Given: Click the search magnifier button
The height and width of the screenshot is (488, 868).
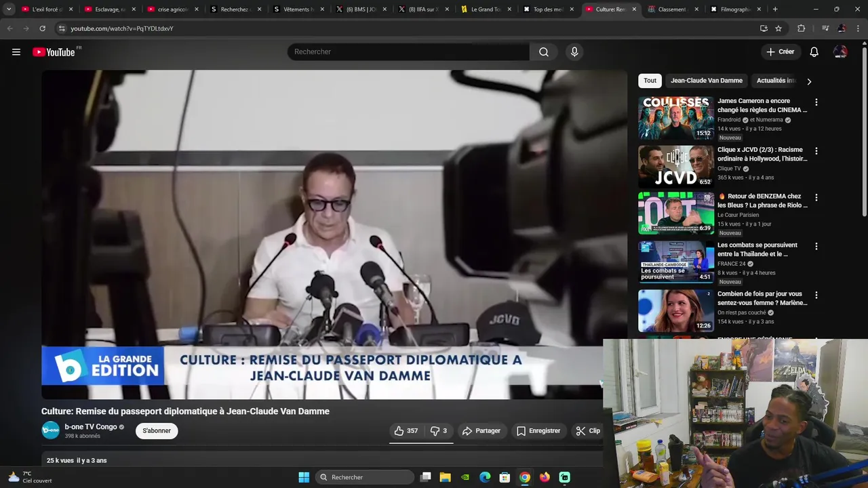Looking at the screenshot, I should pos(544,52).
